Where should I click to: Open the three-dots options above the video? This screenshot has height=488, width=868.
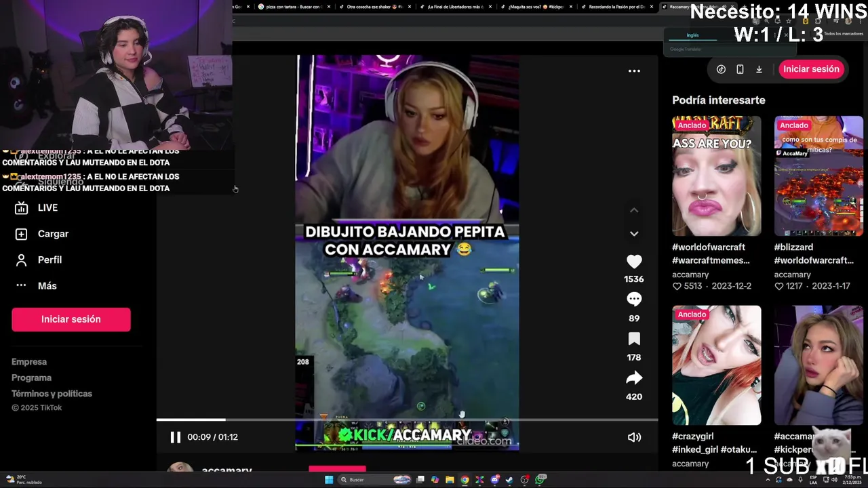(x=634, y=70)
